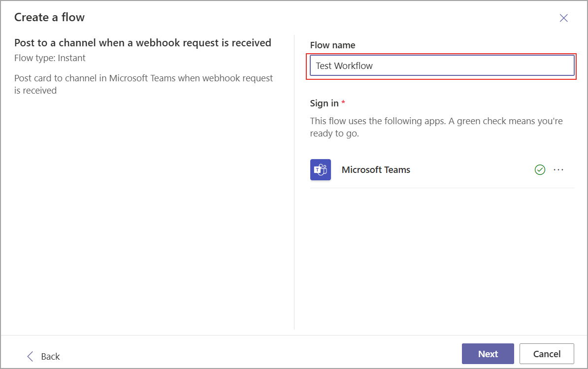Click the Sign in section heading
588x369 pixels.
point(322,103)
